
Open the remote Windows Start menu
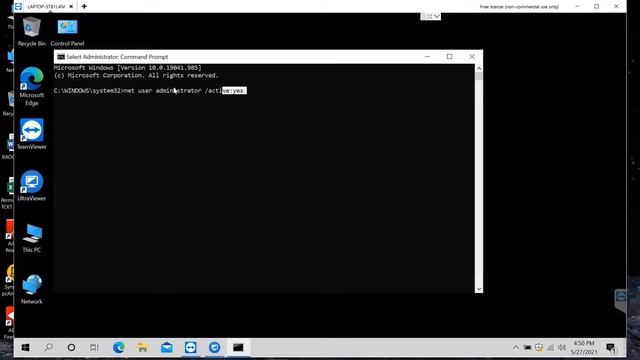click(x=25, y=347)
